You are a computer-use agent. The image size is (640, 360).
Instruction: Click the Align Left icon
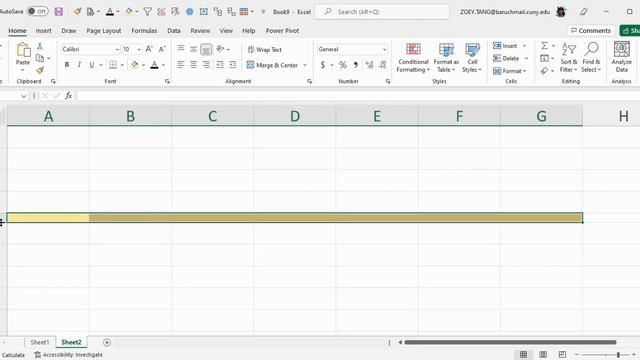pos(181,64)
